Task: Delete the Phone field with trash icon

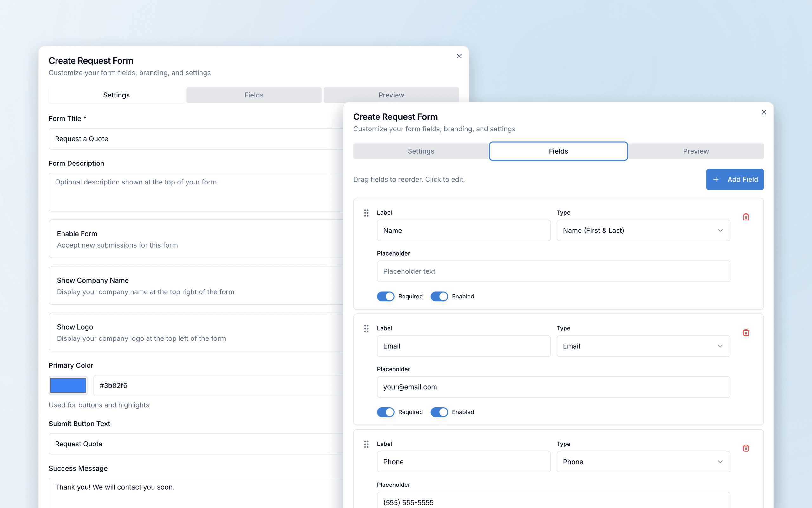Action: (746, 448)
